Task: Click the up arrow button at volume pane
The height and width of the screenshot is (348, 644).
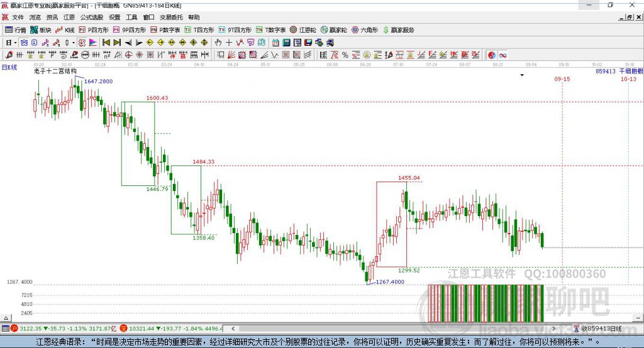Action: coord(6,318)
